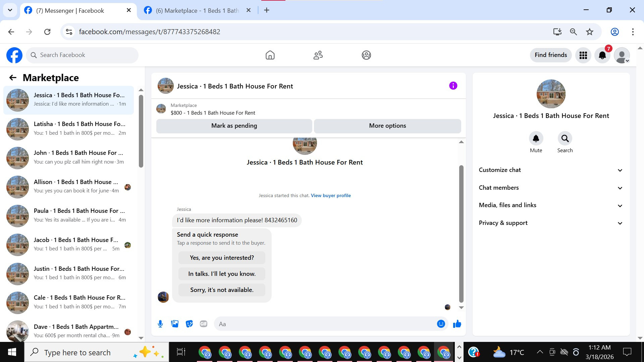Open the Facebook menu grid icon
Viewport: 644px width, 362px height.
pos(583,55)
